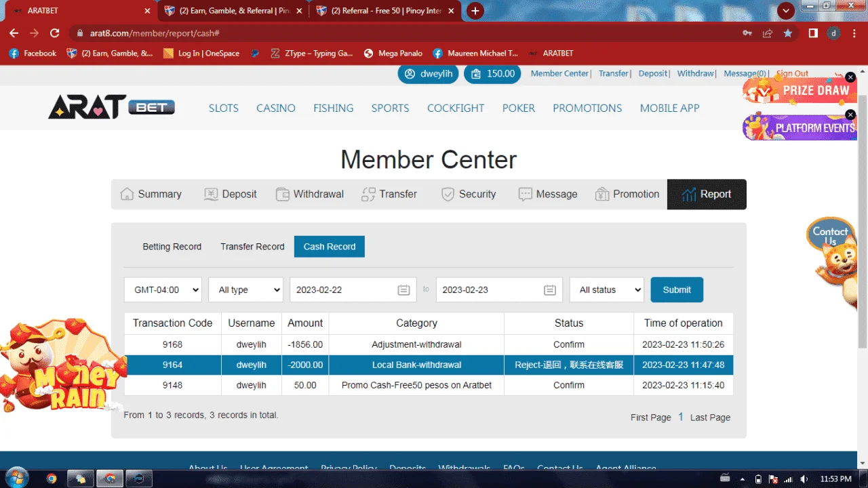
Task: Click the end date field 2023-02-23
Action: click(498, 289)
